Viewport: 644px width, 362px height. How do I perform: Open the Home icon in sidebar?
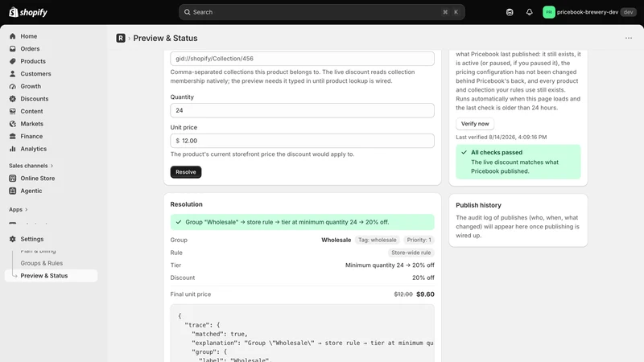(x=13, y=36)
